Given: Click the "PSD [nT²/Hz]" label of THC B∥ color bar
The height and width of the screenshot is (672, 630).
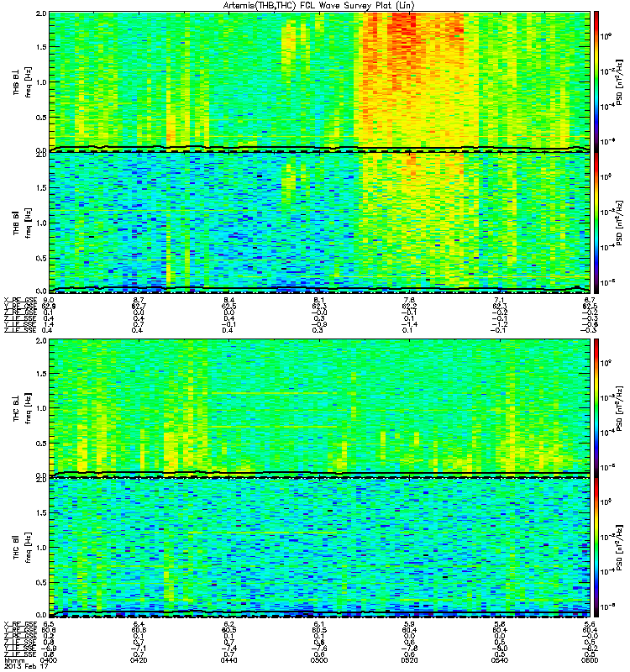Looking at the screenshot, I should click(x=619, y=548).
